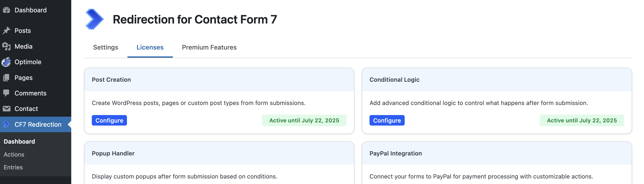Select the Licenses tab
The width and height of the screenshot is (644, 184).
point(150,47)
